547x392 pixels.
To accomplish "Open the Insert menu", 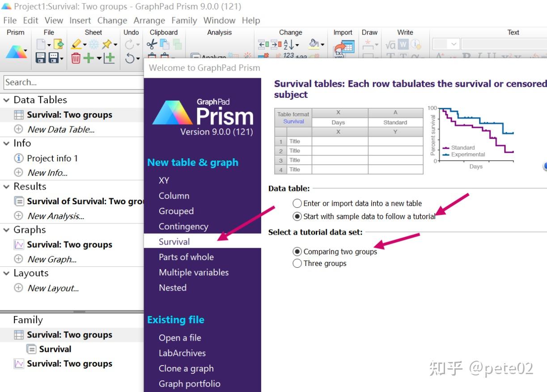I will click(80, 21).
